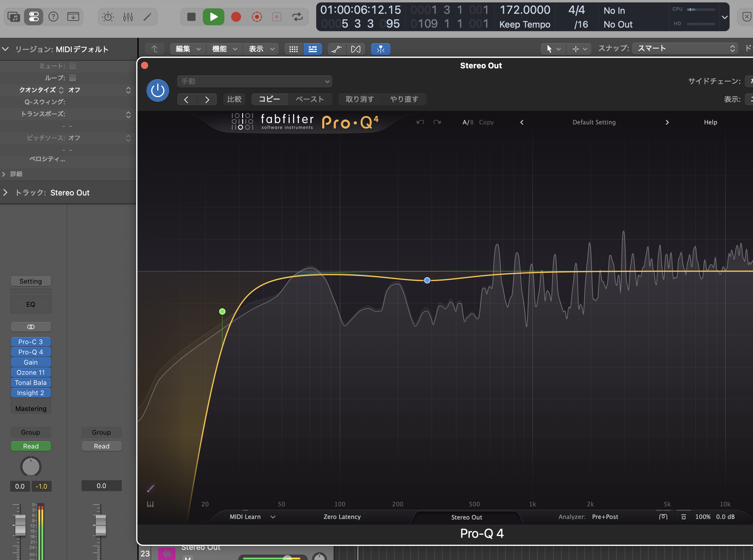Image resolution: width=753 pixels, height=560 pixels.
Task: Expand the 詳細 section
Action: pyautogui.click(x=4, y=174)
